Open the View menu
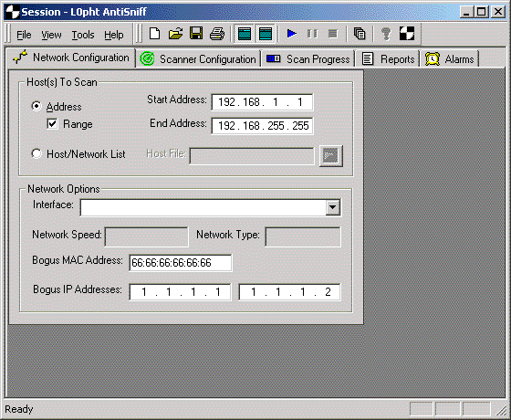 pos(51,35)
